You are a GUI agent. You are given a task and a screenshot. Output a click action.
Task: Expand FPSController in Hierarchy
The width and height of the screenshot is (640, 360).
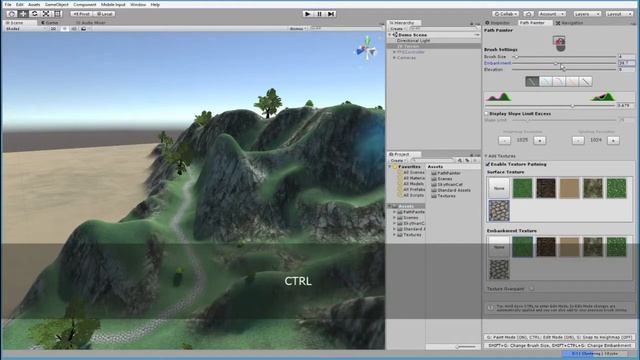point(394,52)
